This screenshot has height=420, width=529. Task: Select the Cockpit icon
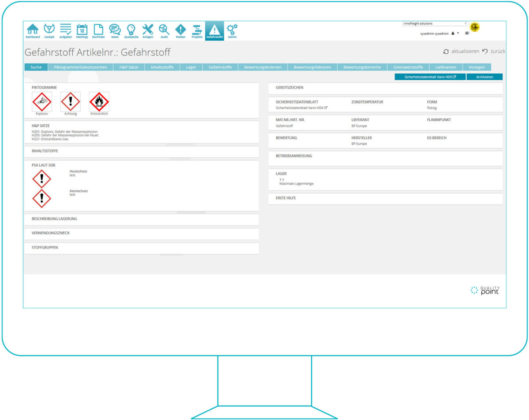pyautogui.click(x=49, y=30)
